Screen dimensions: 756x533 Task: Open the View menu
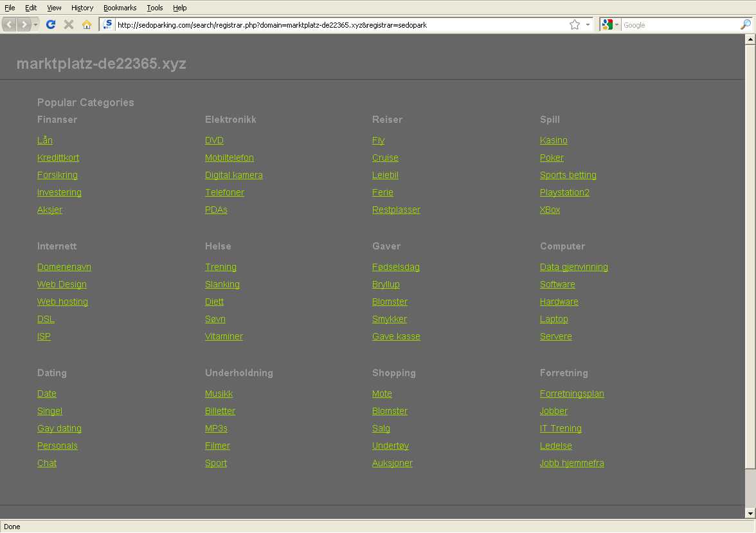click(x=54, y=8)
